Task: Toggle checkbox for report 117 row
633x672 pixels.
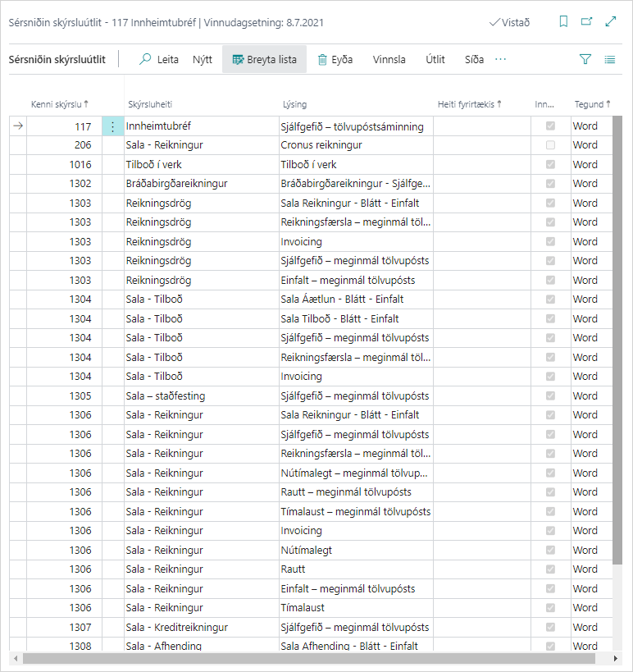Action: 550,126
